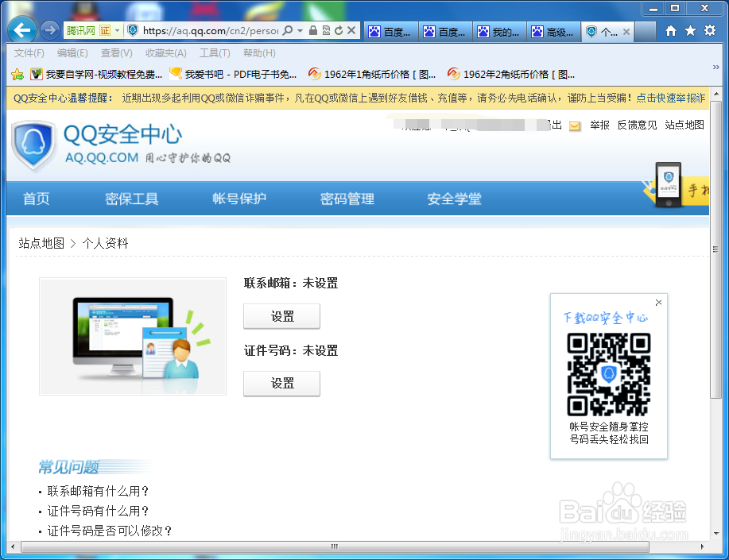The height and width of the screenshot is (560, 729).
Task: Open 1962年1角纸币价格 bookmark
Action: pyautogui.click(x=372, y=75)
